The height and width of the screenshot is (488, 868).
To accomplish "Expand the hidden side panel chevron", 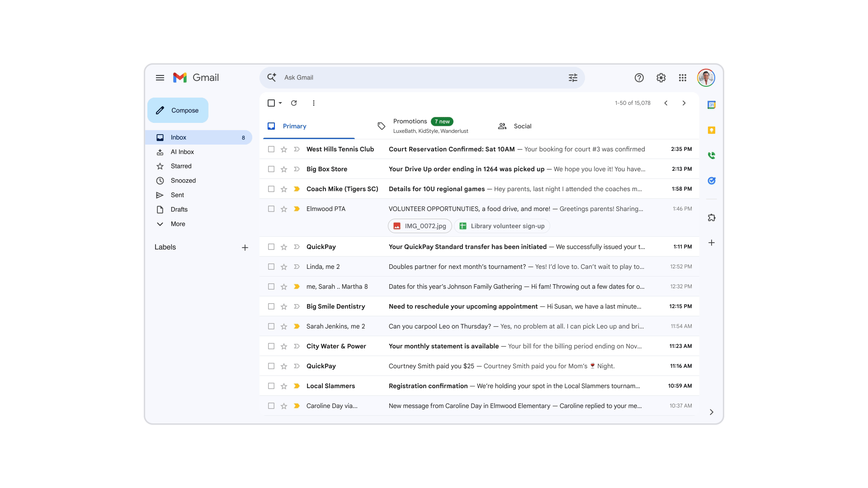I will click(x=711, y=412).
